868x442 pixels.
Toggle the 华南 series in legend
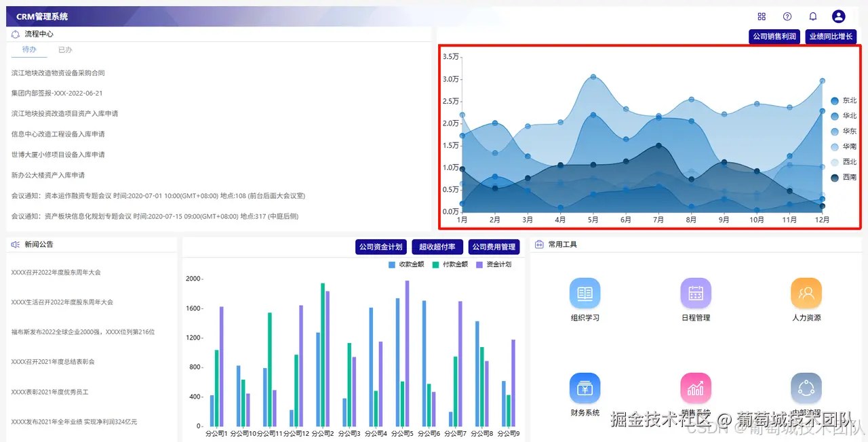[843, 146]
